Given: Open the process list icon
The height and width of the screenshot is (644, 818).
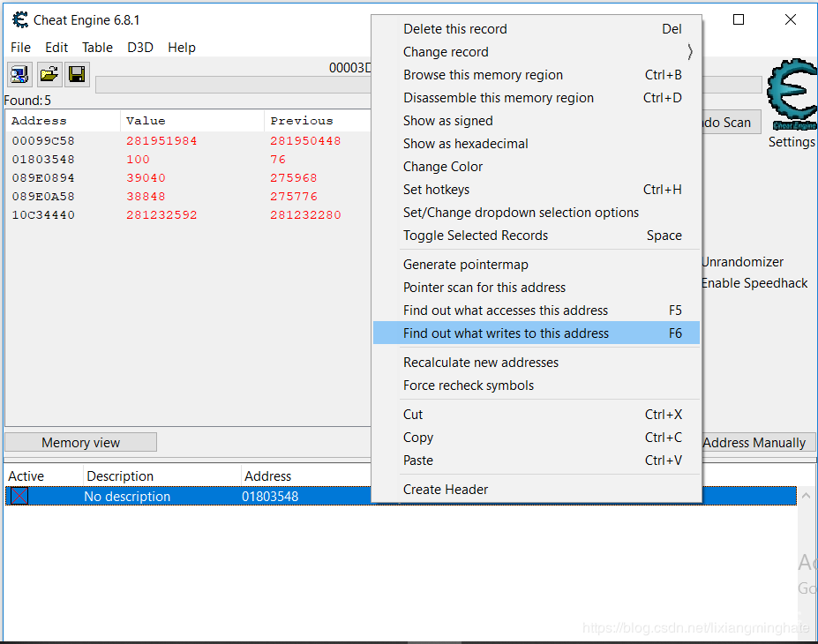Looking at the screenshot, I should 19,74.
